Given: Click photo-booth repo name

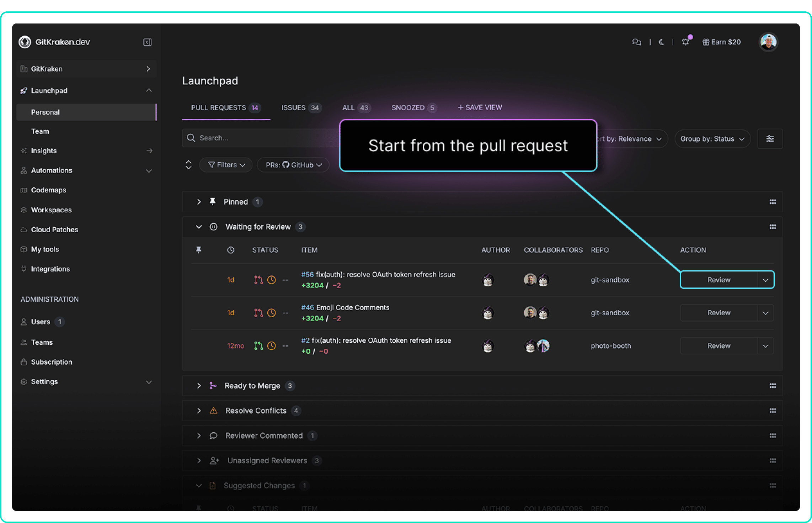Looking at the screenshot, I should pyautogui.click(x=611, y=346).
